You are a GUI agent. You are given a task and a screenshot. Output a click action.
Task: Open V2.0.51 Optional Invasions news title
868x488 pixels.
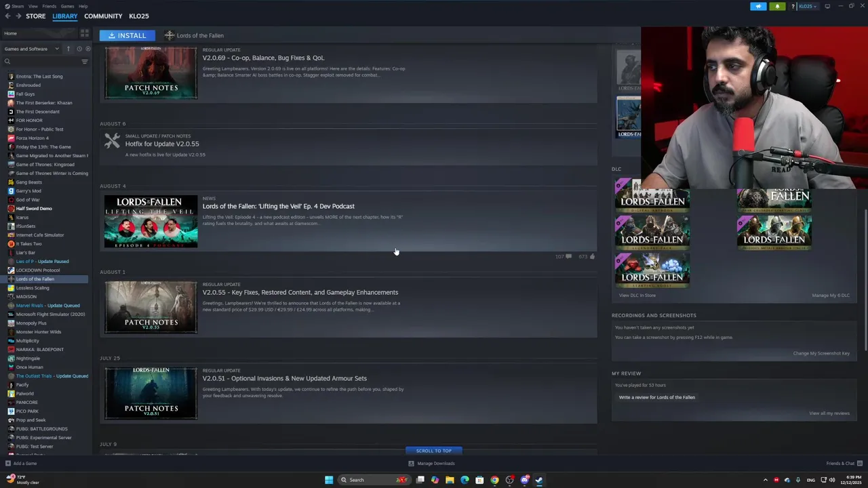[x=285, y=378]
